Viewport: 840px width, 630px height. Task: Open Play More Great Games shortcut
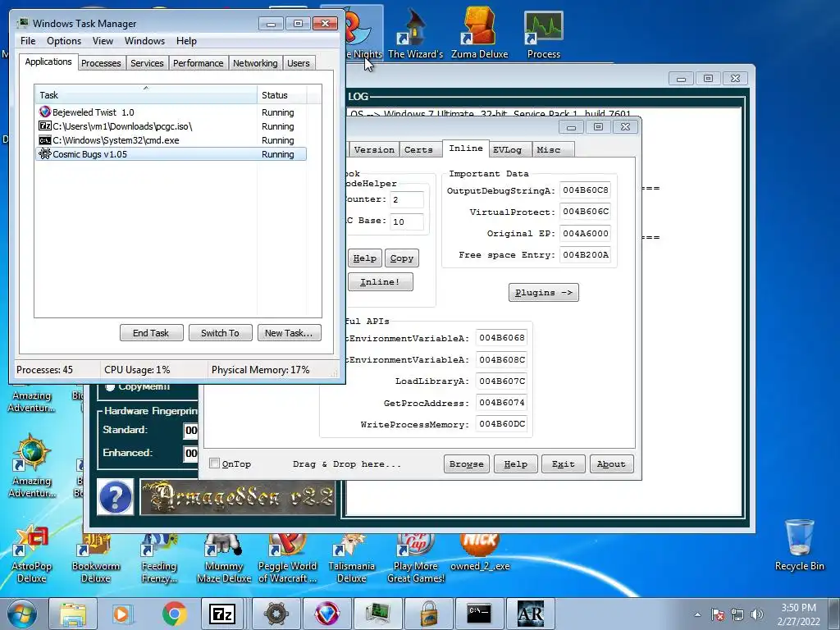(x=416, y=557)
